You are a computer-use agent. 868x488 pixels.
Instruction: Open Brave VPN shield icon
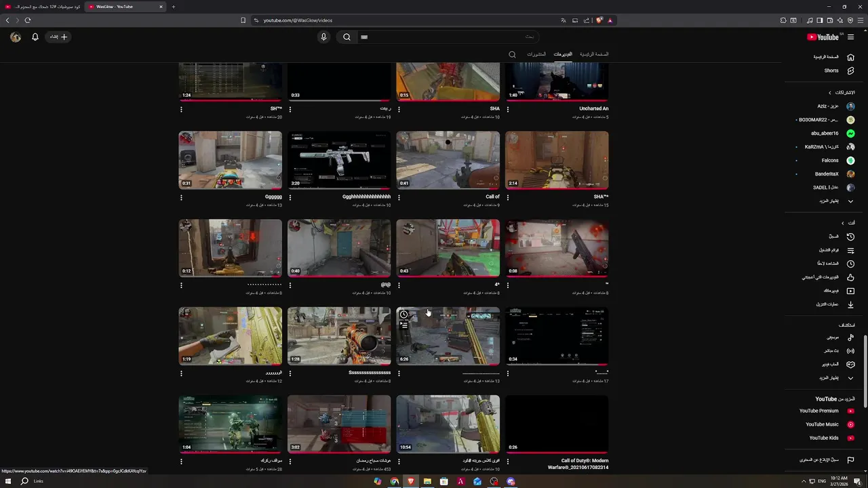pos(850,20)
